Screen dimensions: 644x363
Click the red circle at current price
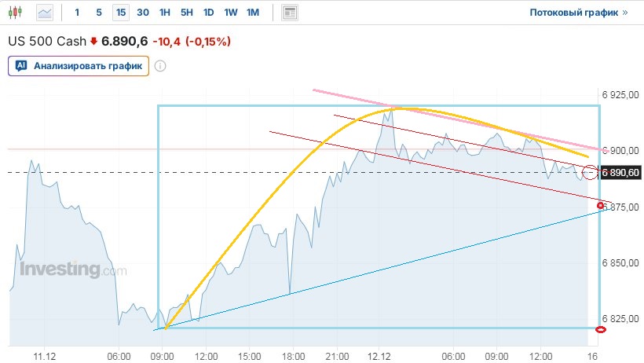(x=591, y=172)
